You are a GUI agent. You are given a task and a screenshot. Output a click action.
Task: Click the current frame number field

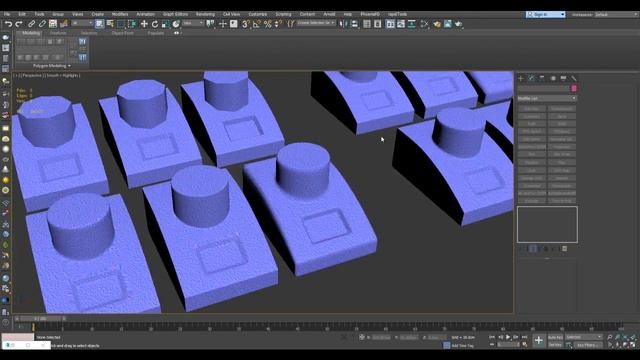click(508, 345)
